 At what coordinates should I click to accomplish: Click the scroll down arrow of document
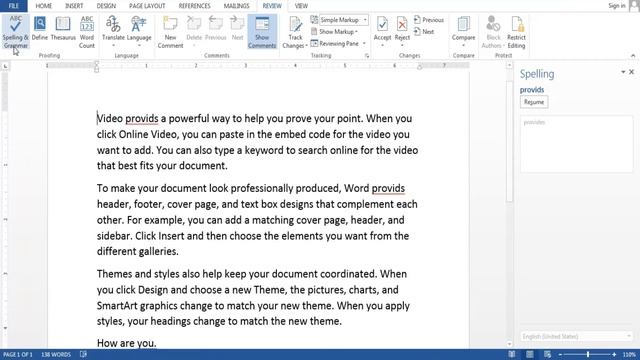pos(509,344)
